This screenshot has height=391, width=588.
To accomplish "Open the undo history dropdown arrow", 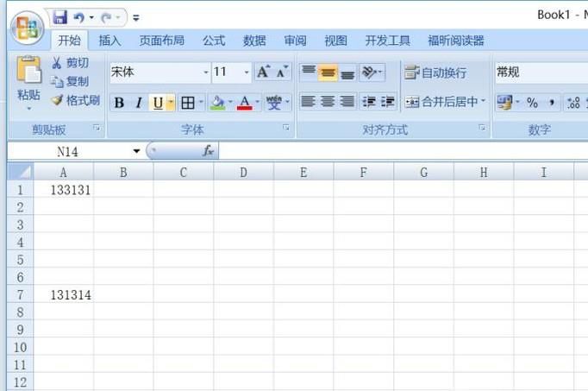I will pos(91,17).
